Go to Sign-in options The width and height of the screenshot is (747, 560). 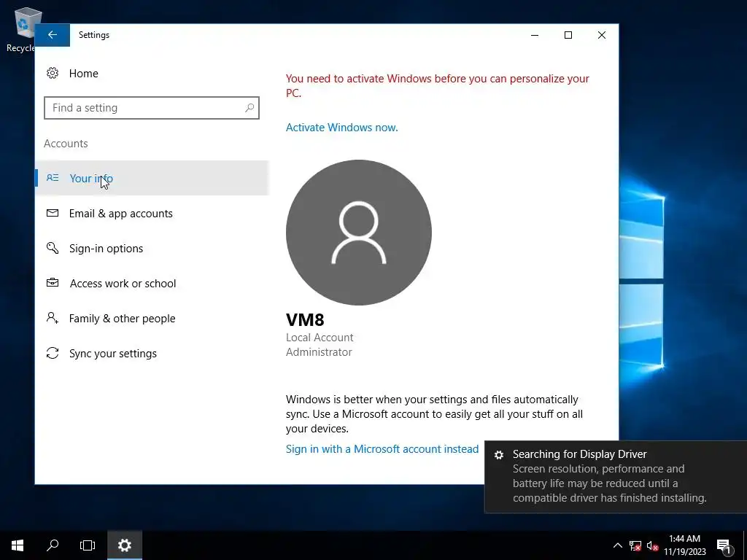(152, 248)
